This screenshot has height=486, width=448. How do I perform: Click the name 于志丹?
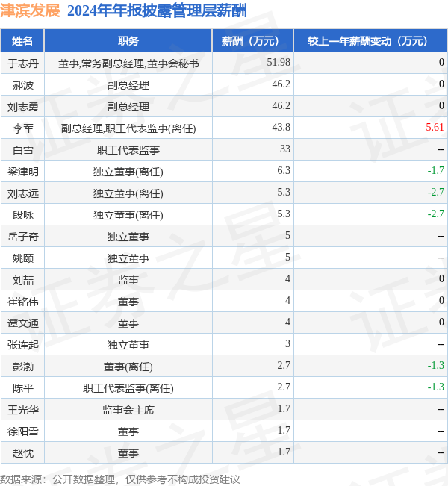[x=23, y=63]
